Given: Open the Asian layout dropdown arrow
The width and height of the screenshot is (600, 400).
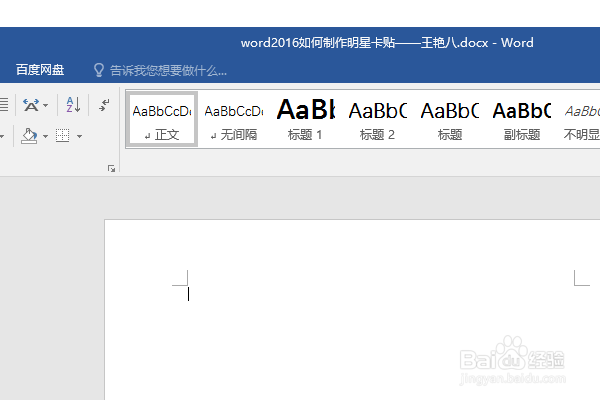Looking at the screenshot, I should click(46, 105).
